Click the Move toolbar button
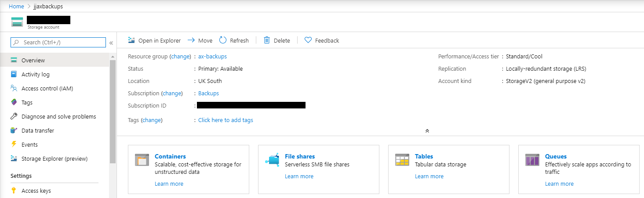644x198 pixels. [200, 40]
